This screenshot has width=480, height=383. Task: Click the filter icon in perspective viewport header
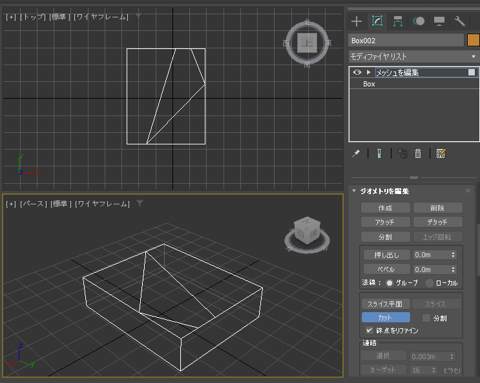[140, 203]
